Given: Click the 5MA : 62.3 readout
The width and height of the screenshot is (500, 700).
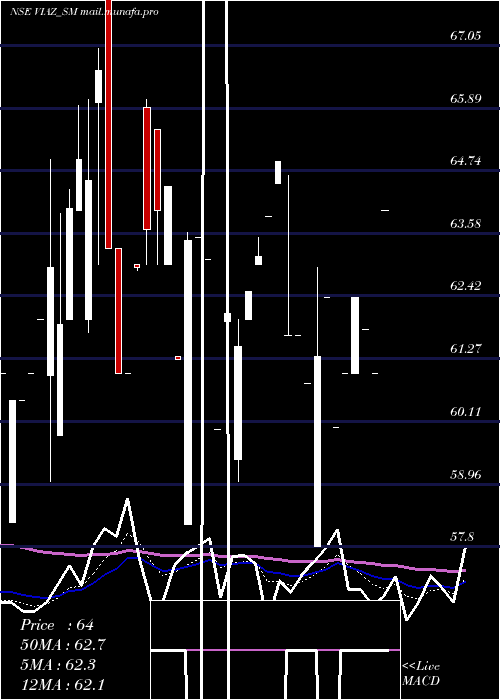Looking at the screenshot, I should pyautogui.click(x=60, y=665).
